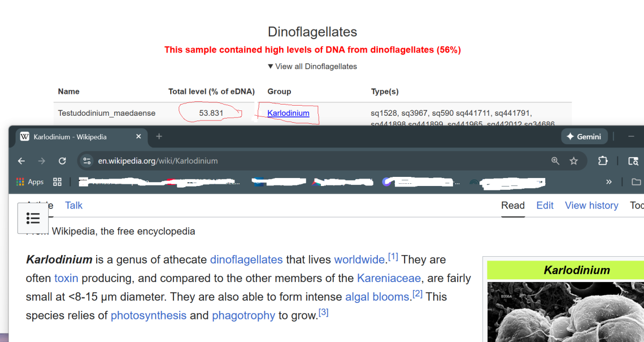Toggle the Wikipedia table of contents button

pyautogui.click(x=33, y=218)
